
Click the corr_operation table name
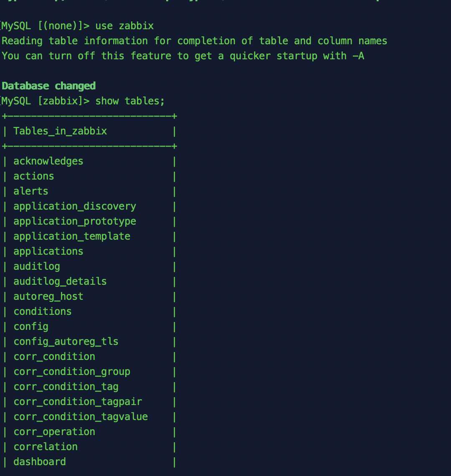click(x=54, y=432)
